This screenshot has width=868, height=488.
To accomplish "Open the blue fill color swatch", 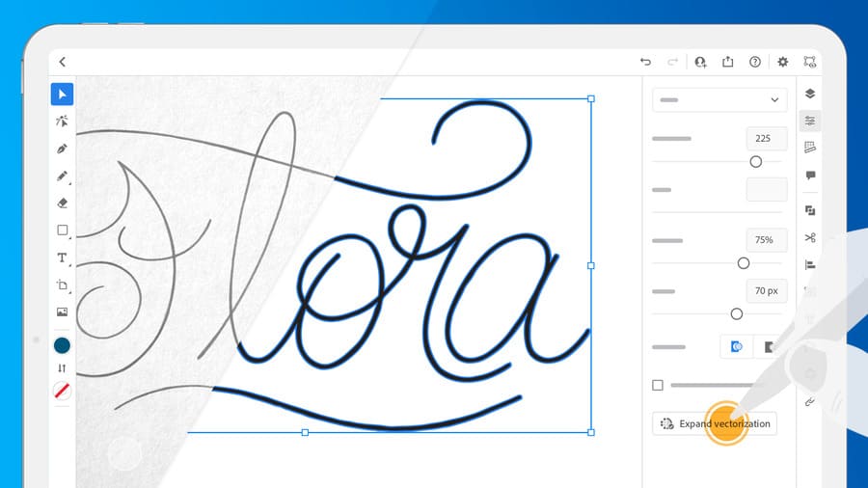I will pos(62,345).
